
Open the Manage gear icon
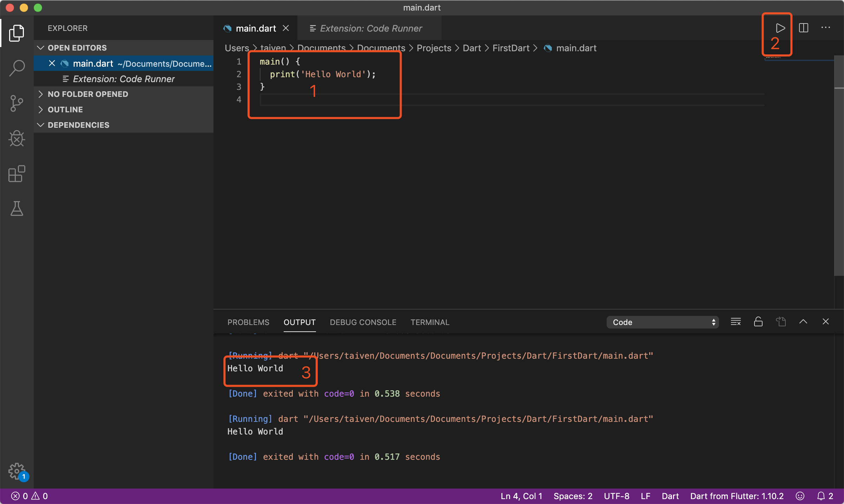(17, 470)
